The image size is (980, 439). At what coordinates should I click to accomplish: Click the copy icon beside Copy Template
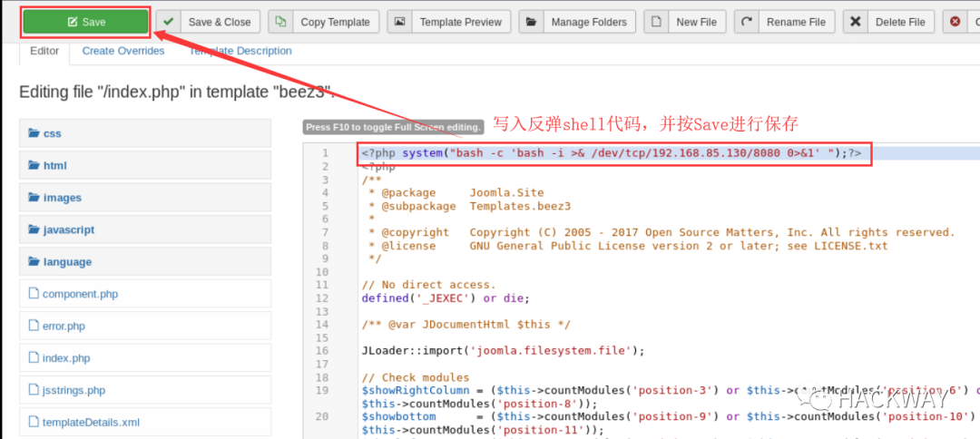(x=280, y=22)
